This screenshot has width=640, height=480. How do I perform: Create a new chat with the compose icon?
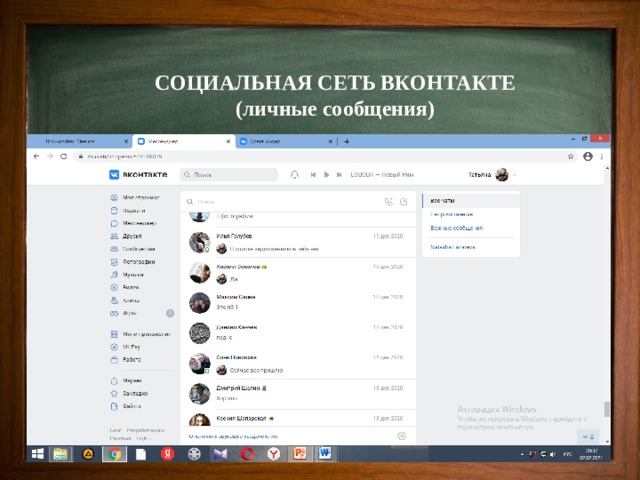coord(404,202)
